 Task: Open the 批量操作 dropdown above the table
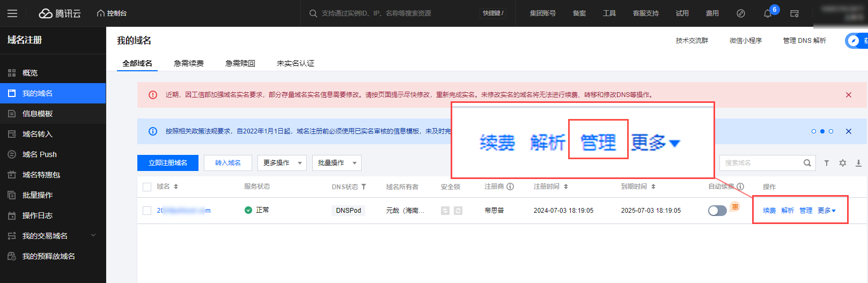tap(336, 163)
